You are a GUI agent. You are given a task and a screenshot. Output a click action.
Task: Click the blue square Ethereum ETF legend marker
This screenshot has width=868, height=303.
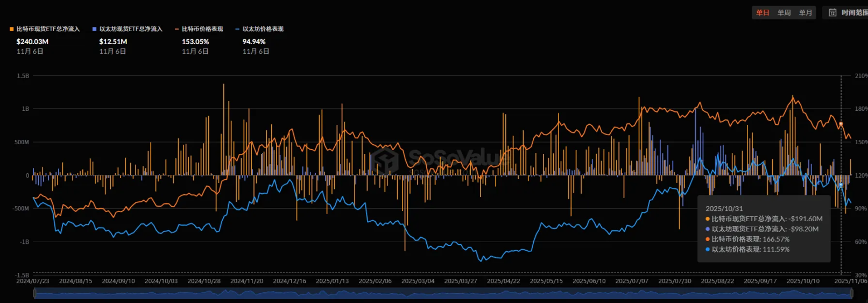pos(95,29)
